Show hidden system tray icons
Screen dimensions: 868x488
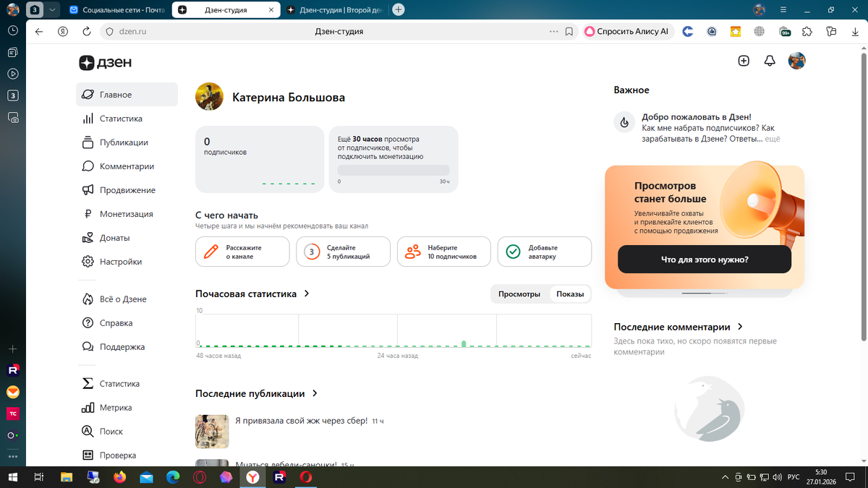click(x=726, y=477)
